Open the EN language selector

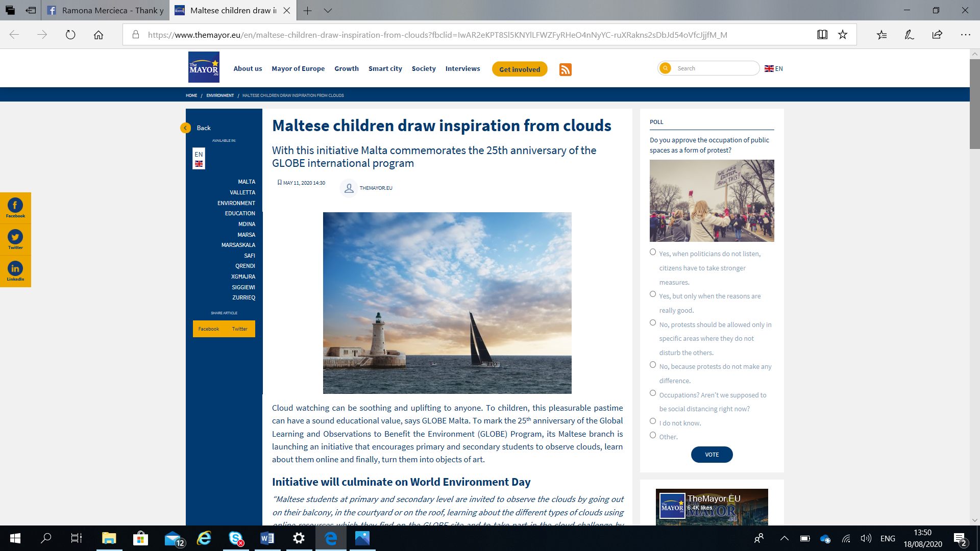click(773, 68)
